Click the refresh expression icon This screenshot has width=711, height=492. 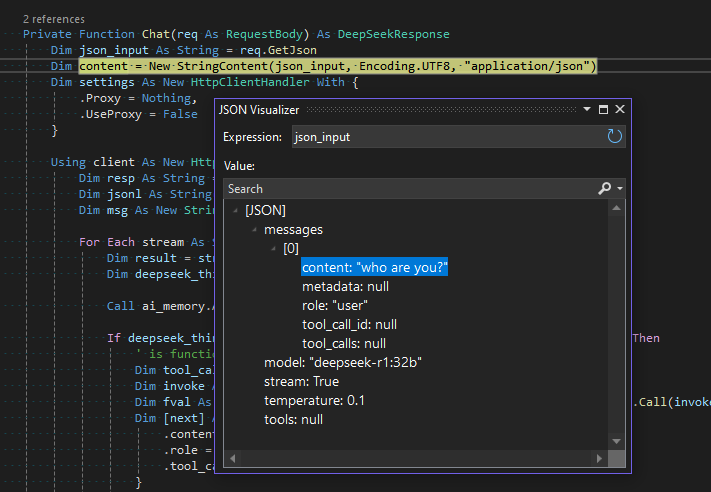coord(615,137)
